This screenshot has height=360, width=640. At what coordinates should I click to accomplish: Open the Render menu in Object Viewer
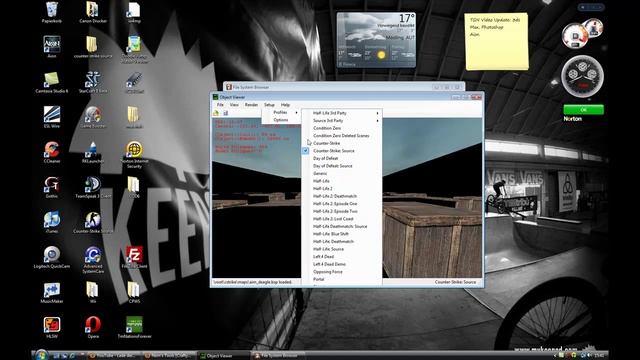coord(251,105)
